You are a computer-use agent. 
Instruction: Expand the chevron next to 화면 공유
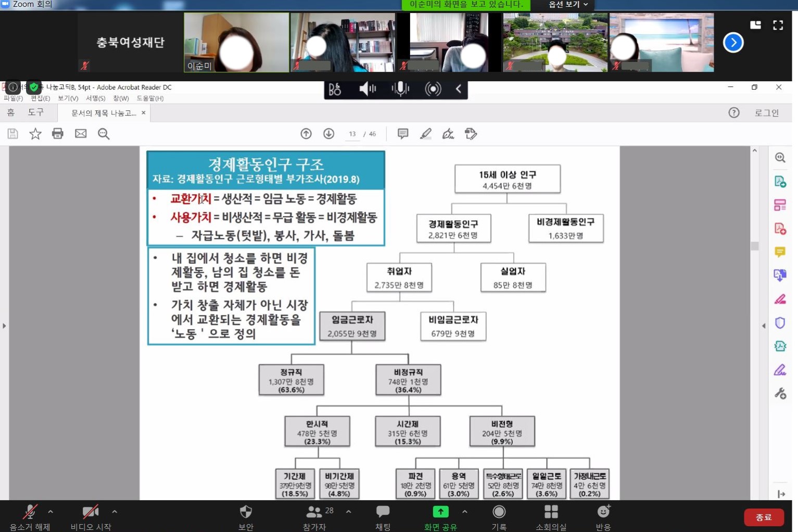pos(465,512)
